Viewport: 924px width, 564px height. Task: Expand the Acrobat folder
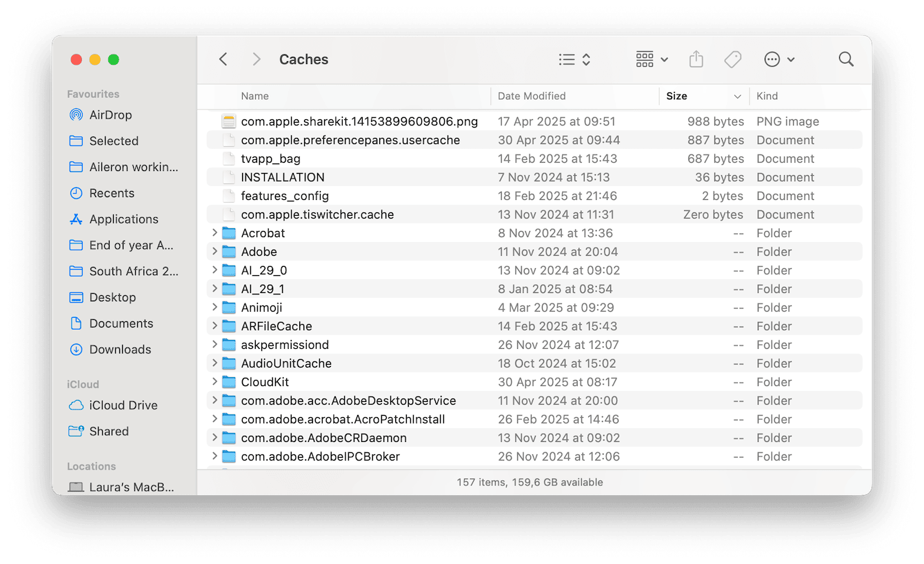point(214,233)
